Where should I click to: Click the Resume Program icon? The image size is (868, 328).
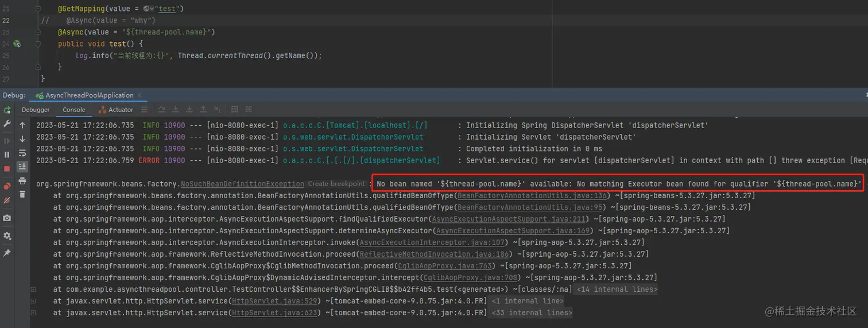click(x=7, y=140)
